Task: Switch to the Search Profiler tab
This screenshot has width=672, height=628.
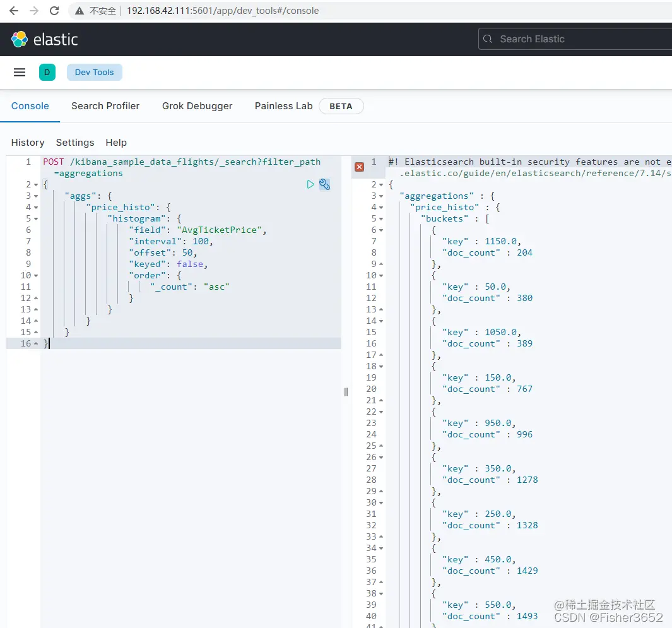Action: pos(105,106)
